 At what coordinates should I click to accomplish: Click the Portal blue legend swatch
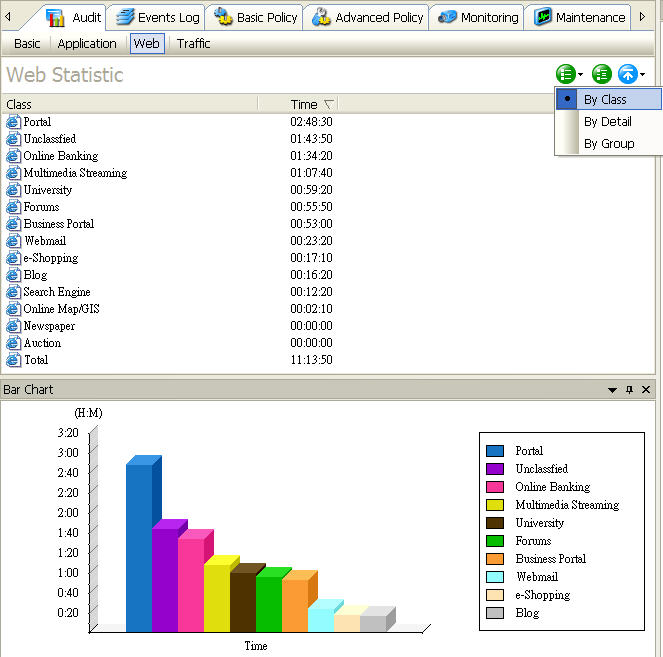495,451
